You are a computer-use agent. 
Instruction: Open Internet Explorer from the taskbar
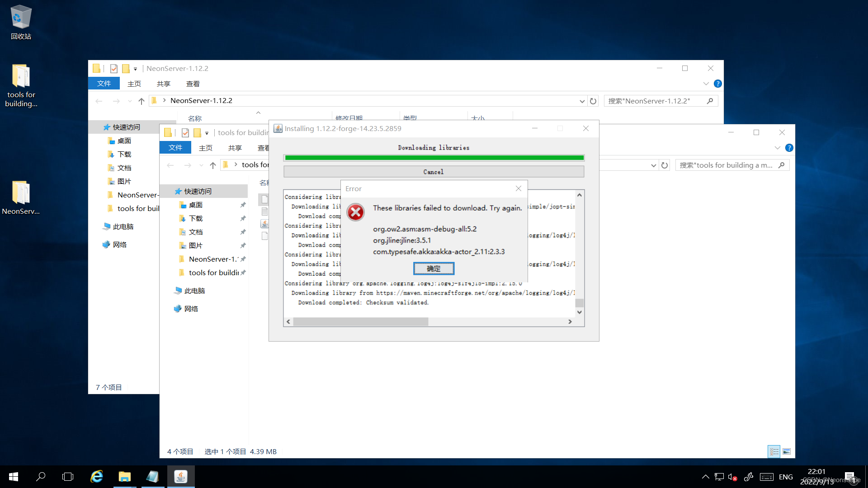point(97,477)
